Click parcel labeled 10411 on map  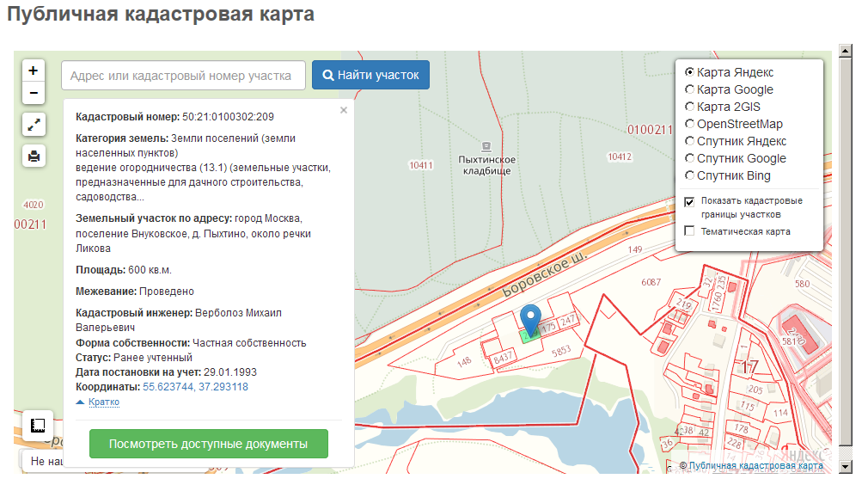tap(421, 165)
